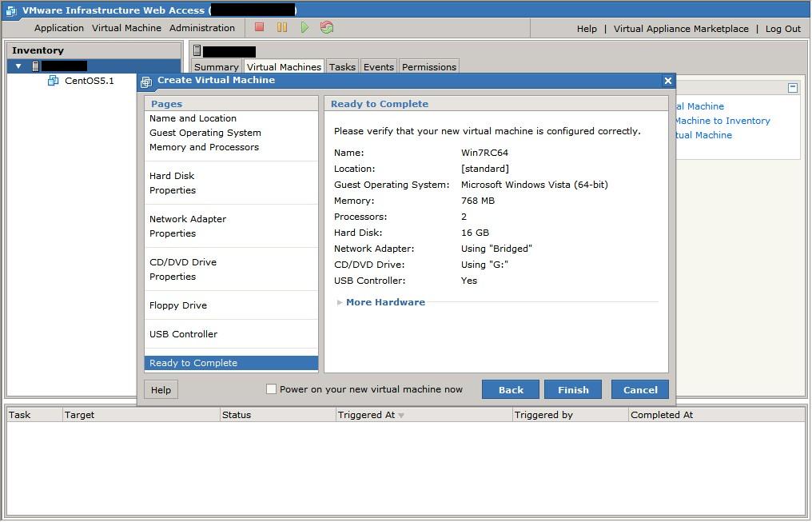This screenshot has height=522, width=812.
Task: Click the green Power On play icon
Action: (304, 27)
